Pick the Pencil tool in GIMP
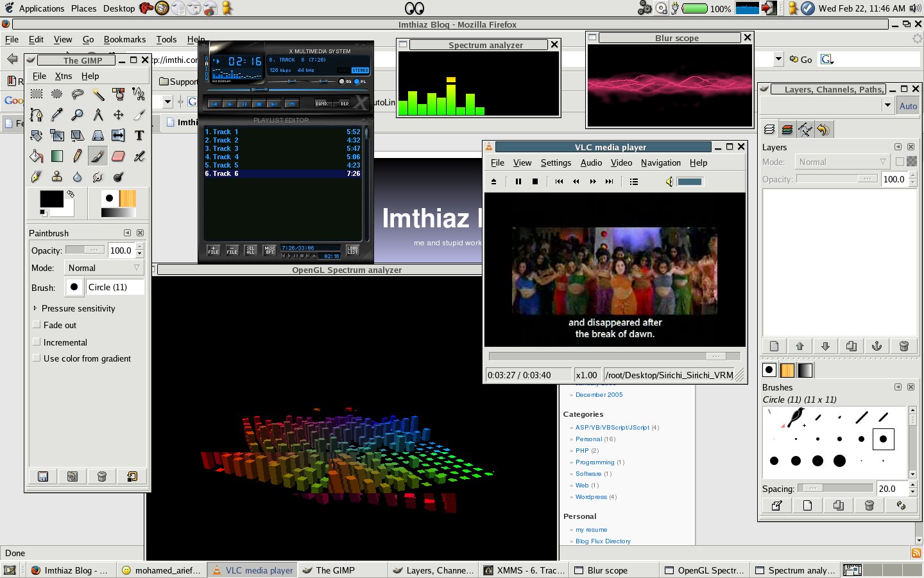924x578 pixels. click(x=78, y=156)
